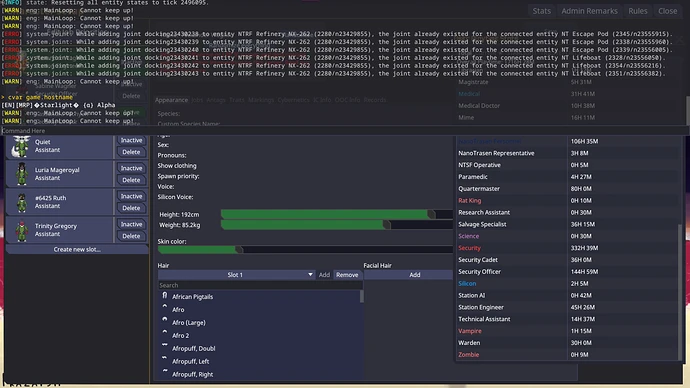Select the Research Assistant playtime row
690x388 pixels.
coord(568,212)
